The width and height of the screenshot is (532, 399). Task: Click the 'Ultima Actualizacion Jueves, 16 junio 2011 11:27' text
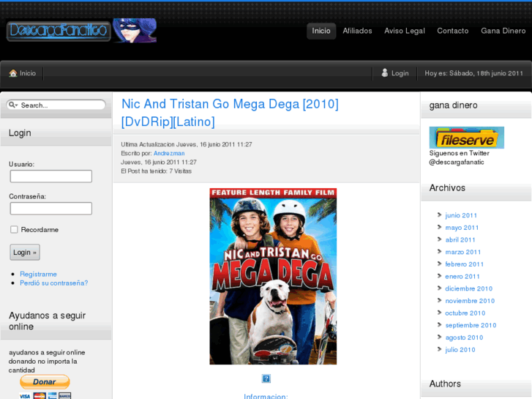pyautogui.click(x=187, y=144)
